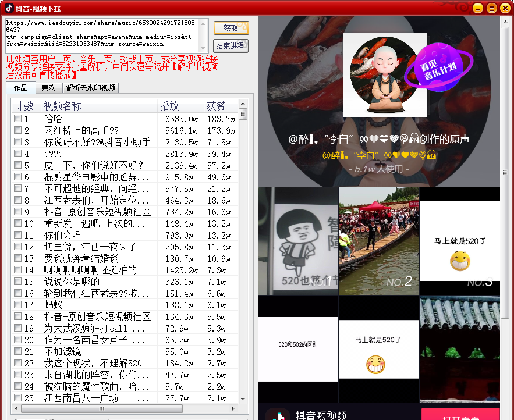The width and height of the screenshot is (514, 420).
Task: Switch to the 作品 tab
Action: coord(20,88)
